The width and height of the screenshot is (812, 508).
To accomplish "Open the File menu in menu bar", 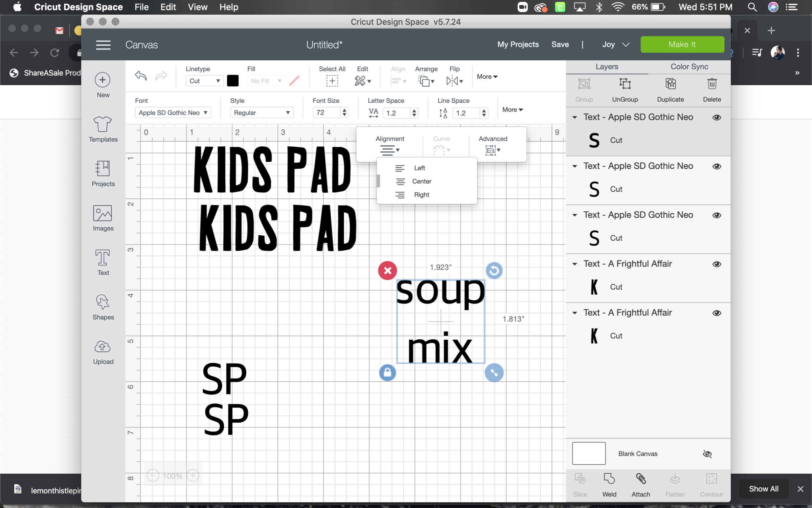I will [x=141, y=7].
